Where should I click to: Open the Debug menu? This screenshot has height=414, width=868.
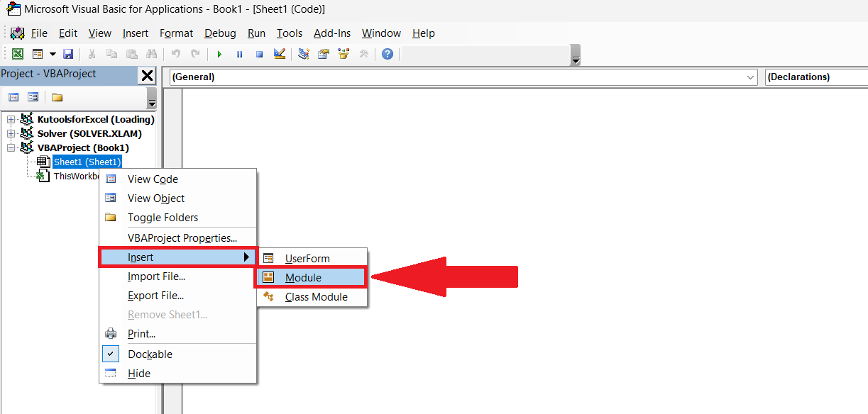pyautogui.click(x=220, y=33)
